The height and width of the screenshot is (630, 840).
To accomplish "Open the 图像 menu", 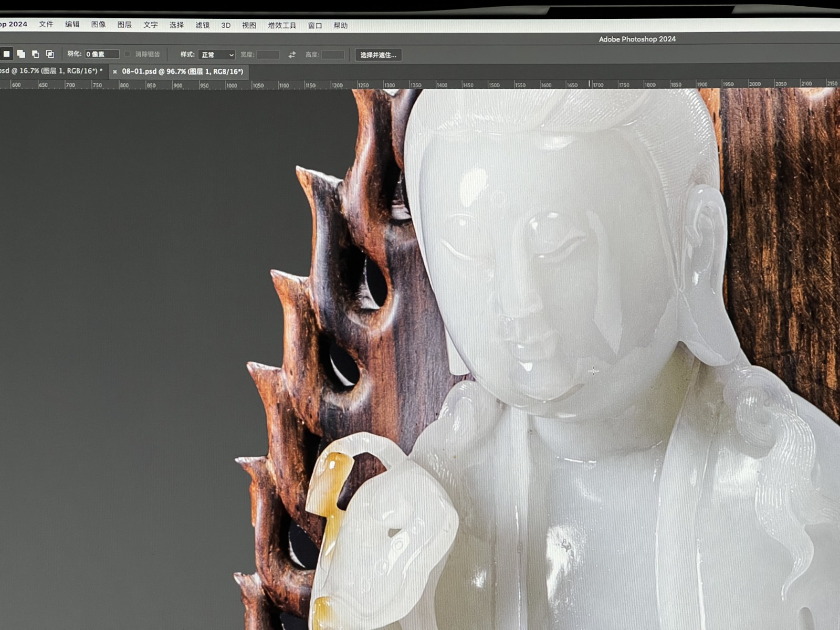I will (98, 24).
